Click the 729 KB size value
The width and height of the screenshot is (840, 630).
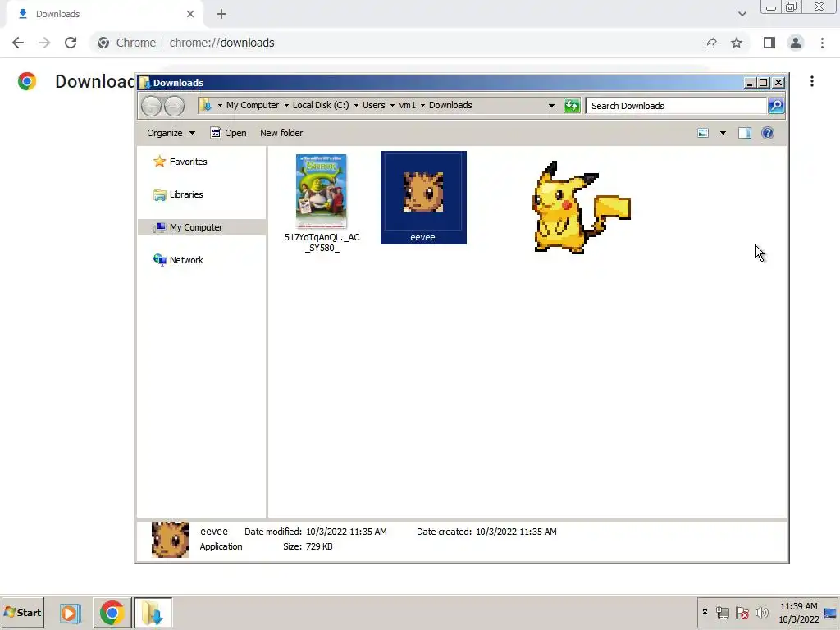pos(319,546)
